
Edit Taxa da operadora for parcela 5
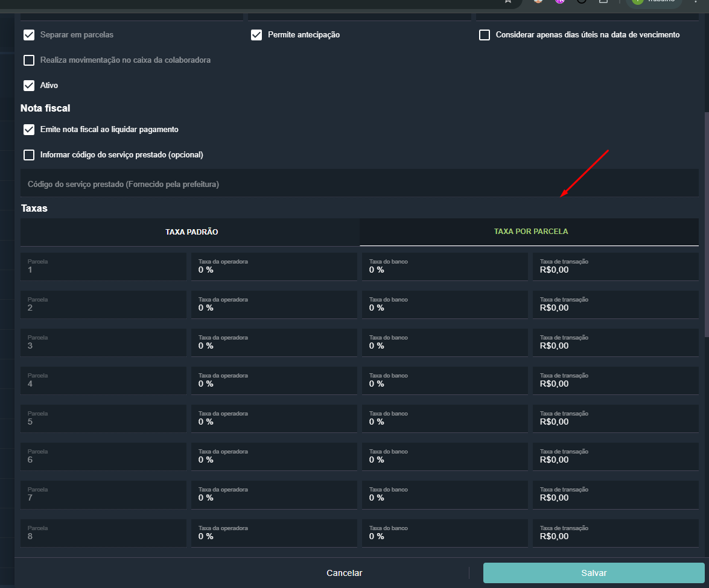coord(274,419)
